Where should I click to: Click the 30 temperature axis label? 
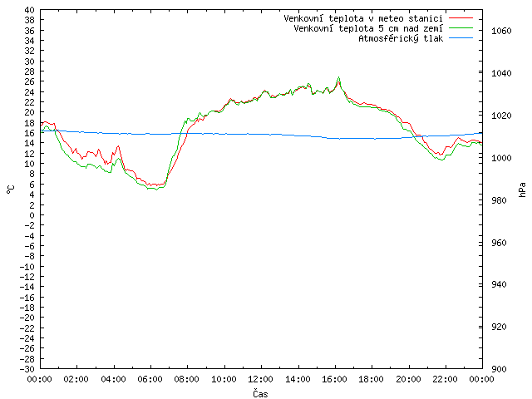30,62
